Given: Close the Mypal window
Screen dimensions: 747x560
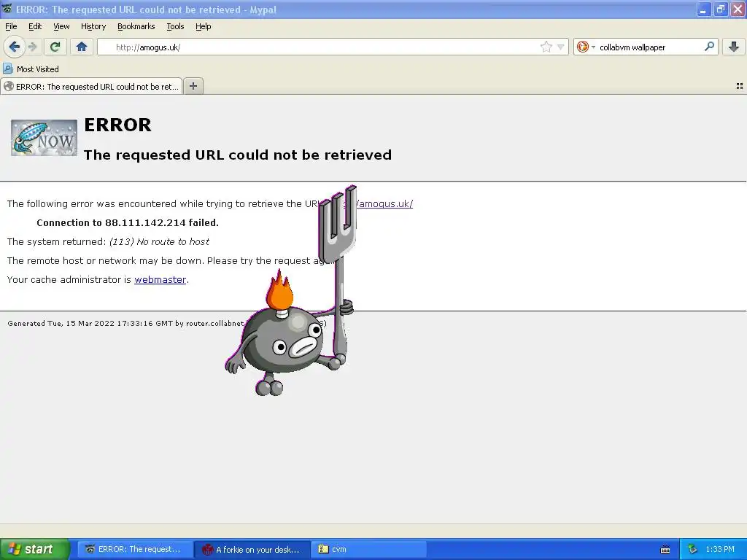Looking at the screenshot, I should click(738, 9).
